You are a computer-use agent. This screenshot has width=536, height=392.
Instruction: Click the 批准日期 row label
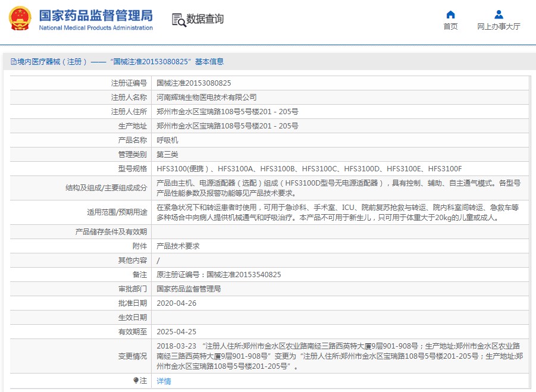133,303
